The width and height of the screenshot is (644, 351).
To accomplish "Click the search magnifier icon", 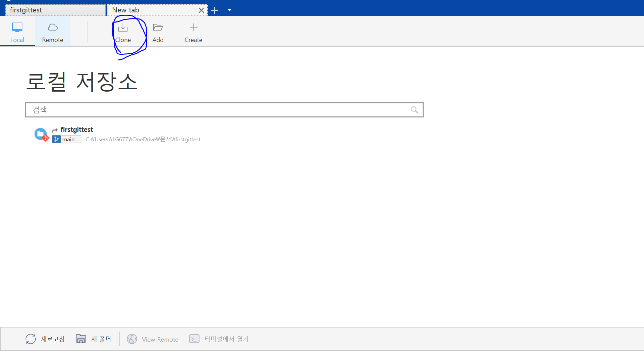I will point(415,110).
